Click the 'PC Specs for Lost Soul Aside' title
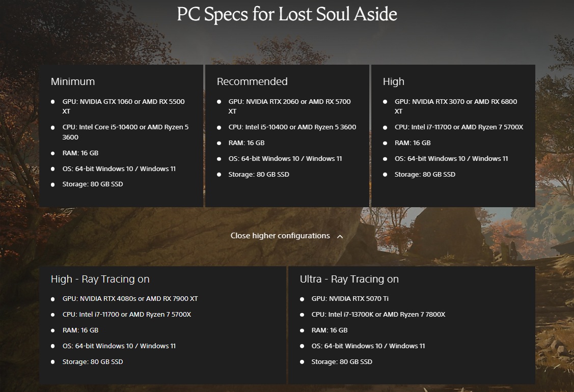The image size is (574, 392). click(x=287, y=14)
